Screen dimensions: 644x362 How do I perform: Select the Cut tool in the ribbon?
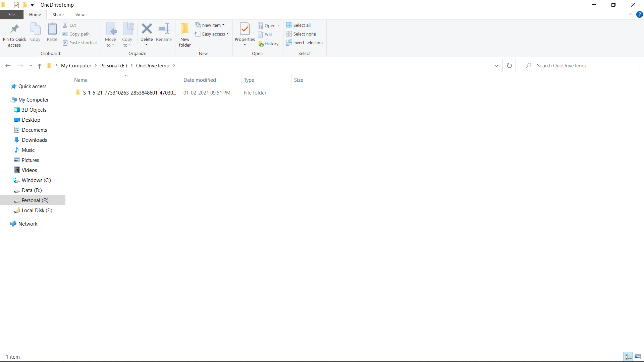point(69,25)
